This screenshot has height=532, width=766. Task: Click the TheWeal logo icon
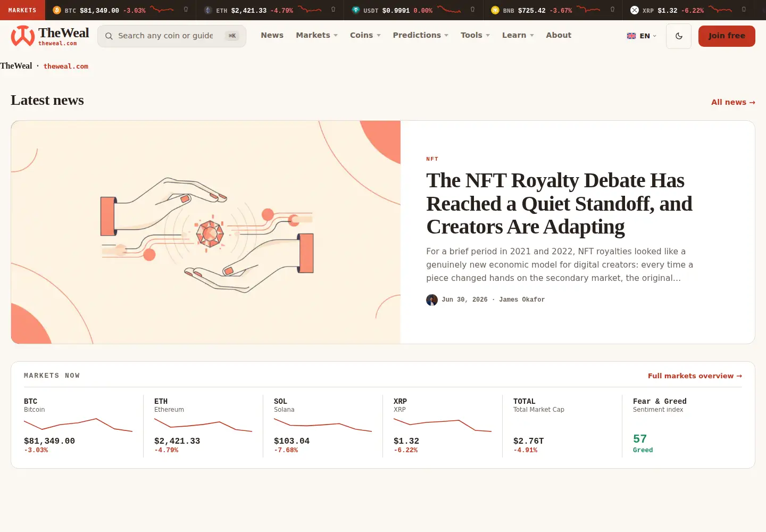tap(23, 36)
